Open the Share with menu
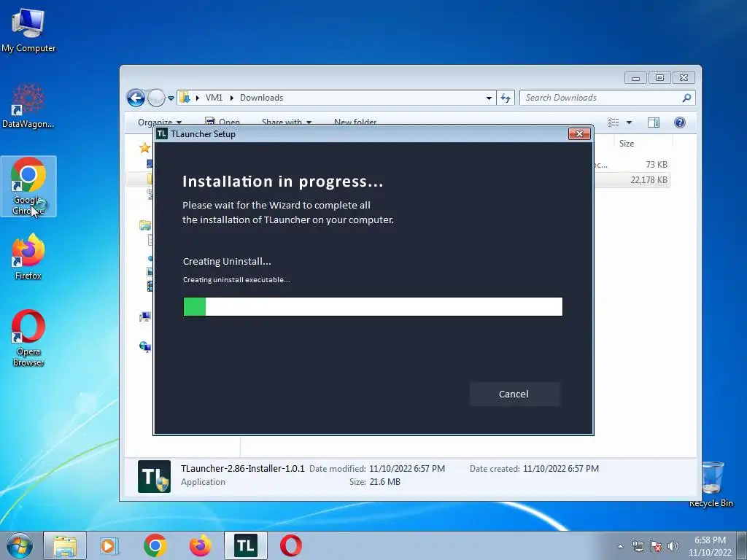This screenshot has height=560, width=747. (286, 122)
